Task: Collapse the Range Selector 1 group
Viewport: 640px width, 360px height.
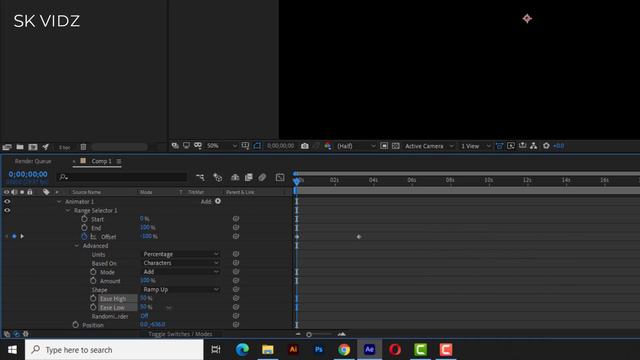Action: 68,211
